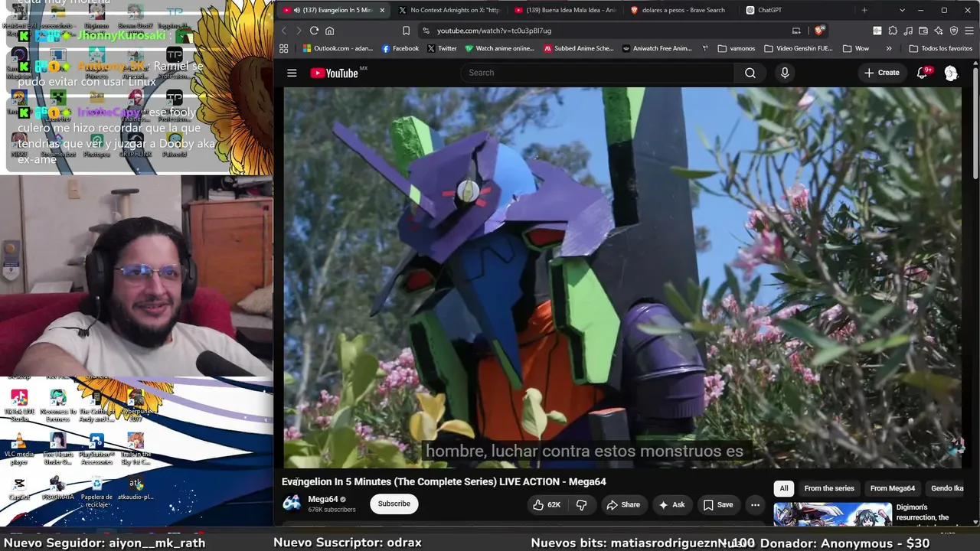Screen dimensions: 980x551
Task: Click the YouTube search magnifier button
Action: pos(750,73)
